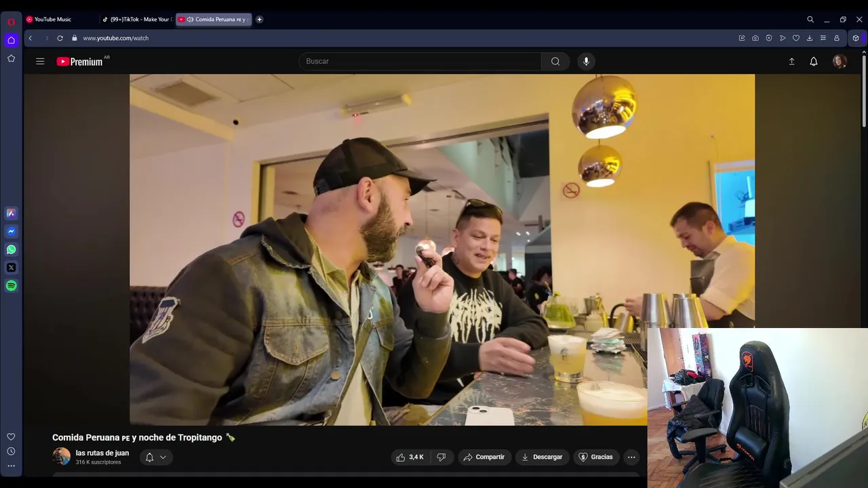This screenshot has width=868, height=488.
Task: Open tab search magnifier in title bar
Action: tap(810, 20)
